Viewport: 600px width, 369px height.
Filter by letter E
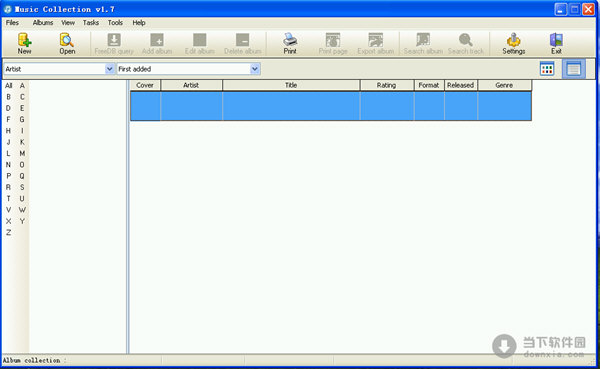pos(22,108)
